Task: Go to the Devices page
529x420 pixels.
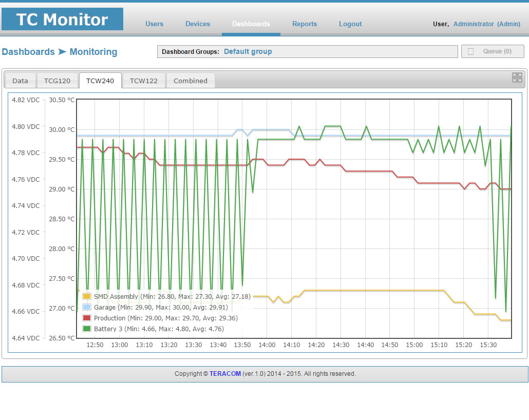Action: [198, 24]
